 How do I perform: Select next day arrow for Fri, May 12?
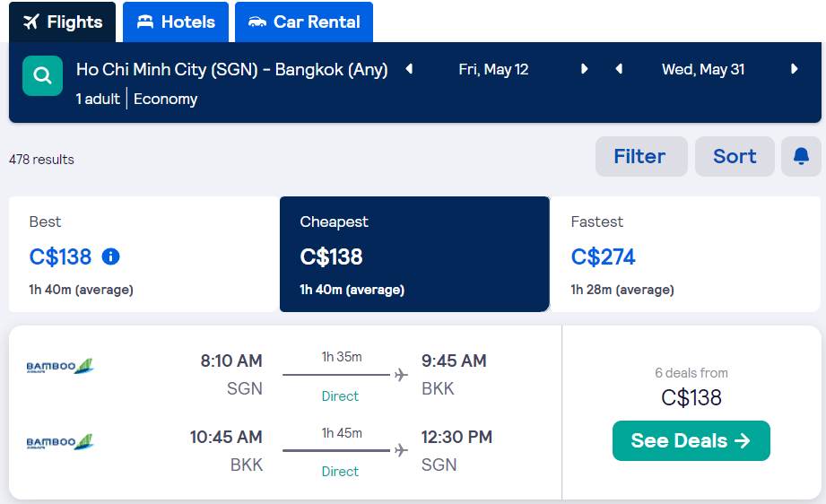pos(584,69)
